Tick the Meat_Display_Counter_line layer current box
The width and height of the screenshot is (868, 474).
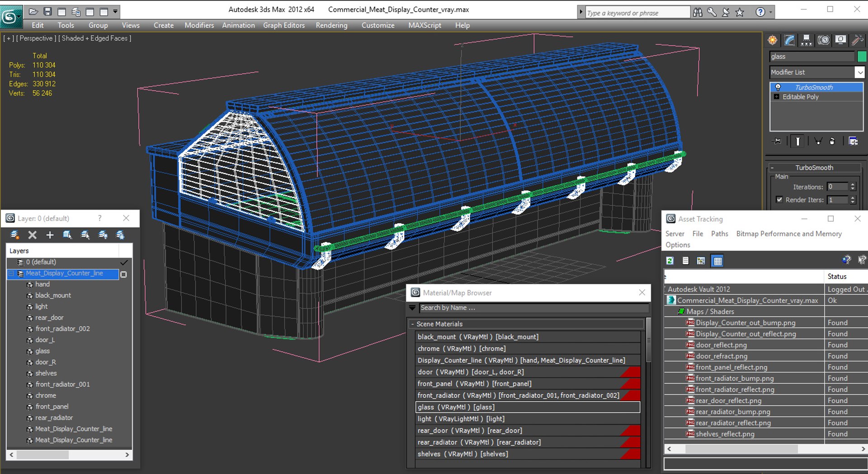124,274
